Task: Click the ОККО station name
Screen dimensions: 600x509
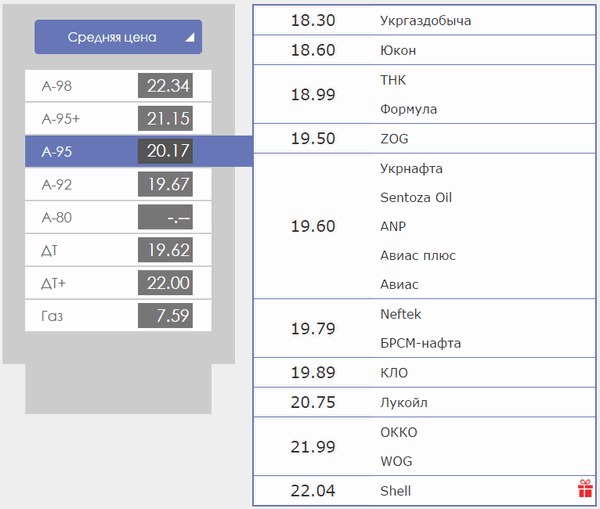Action: click(399, 432)
